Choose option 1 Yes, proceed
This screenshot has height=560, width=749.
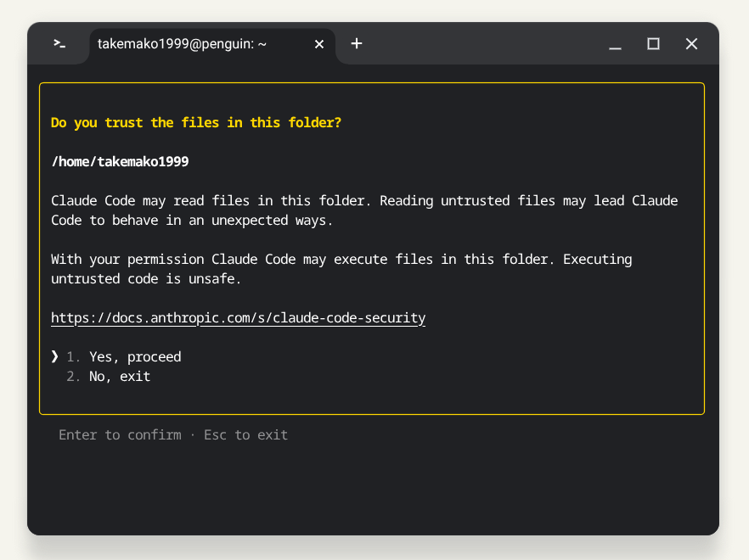135,356
